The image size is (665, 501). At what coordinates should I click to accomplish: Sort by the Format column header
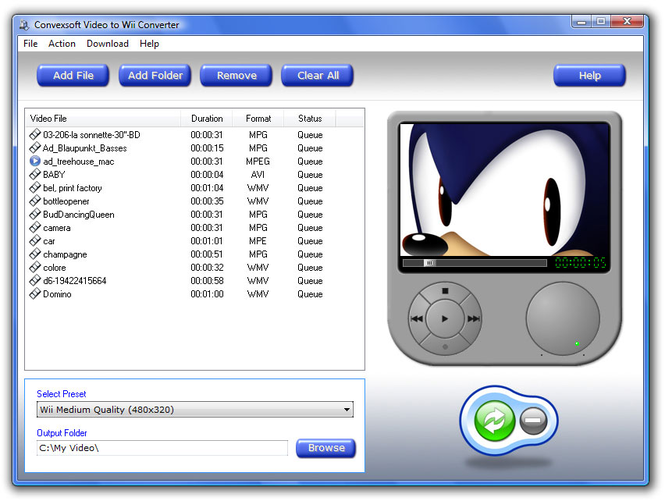pyautogui.click(x=258, y=118)
